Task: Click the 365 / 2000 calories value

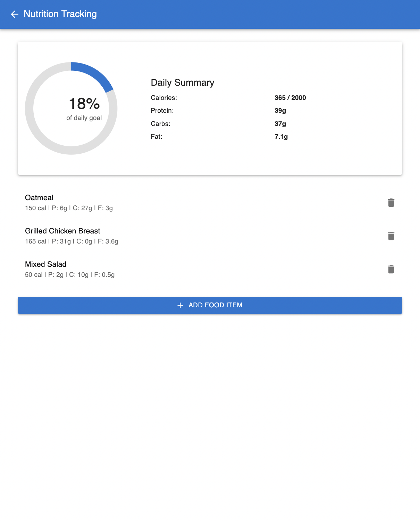Action: (x=290, y=98)
